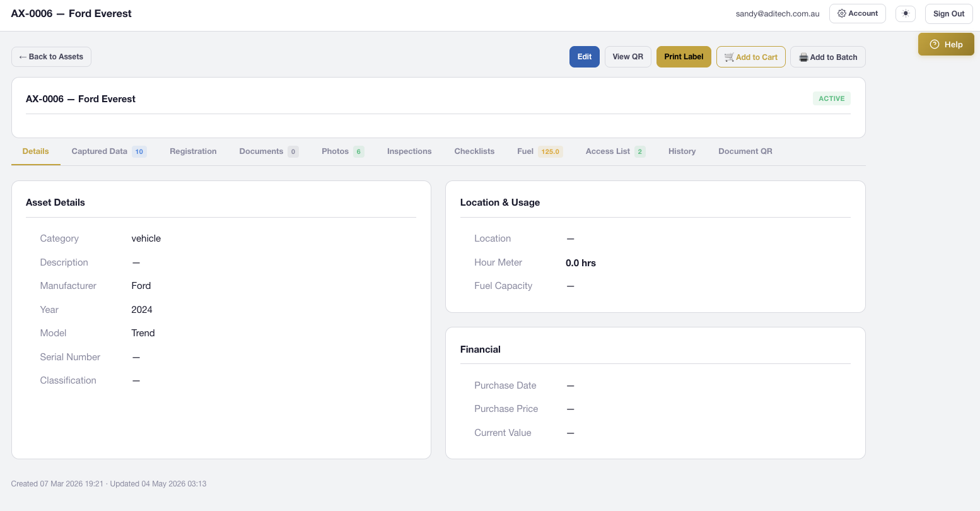Go to the Inspections tab
The height and width of the screenshot is (511, 980).
409,151
